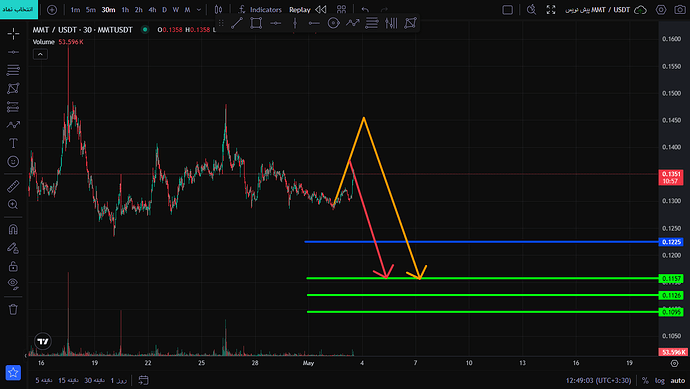Select the Text annotation tool
The image size is (690, 389).
[13, 143]
